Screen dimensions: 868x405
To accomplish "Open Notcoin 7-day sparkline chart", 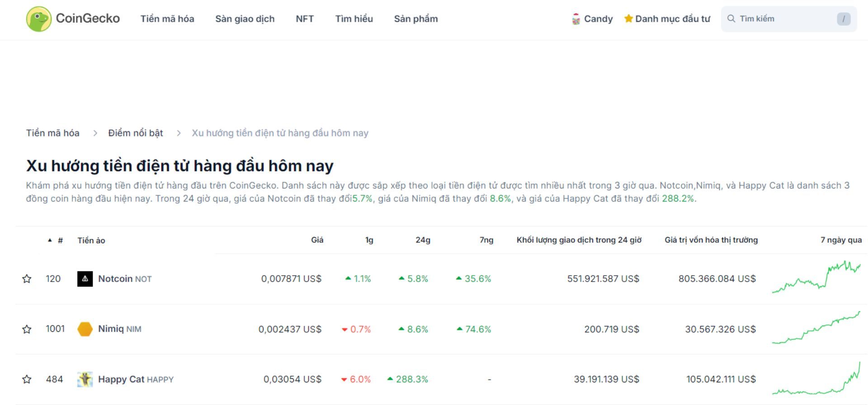I will click(x=816, y=277).
